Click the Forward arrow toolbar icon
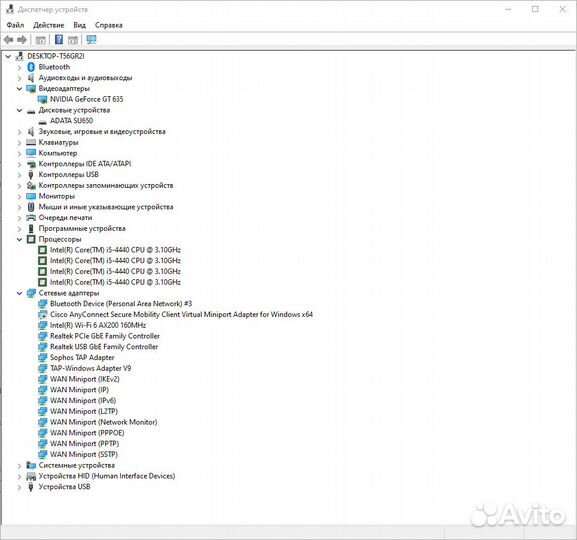This screenshot has width=577, height=540. pyautogui.click(x=22, y=40)
